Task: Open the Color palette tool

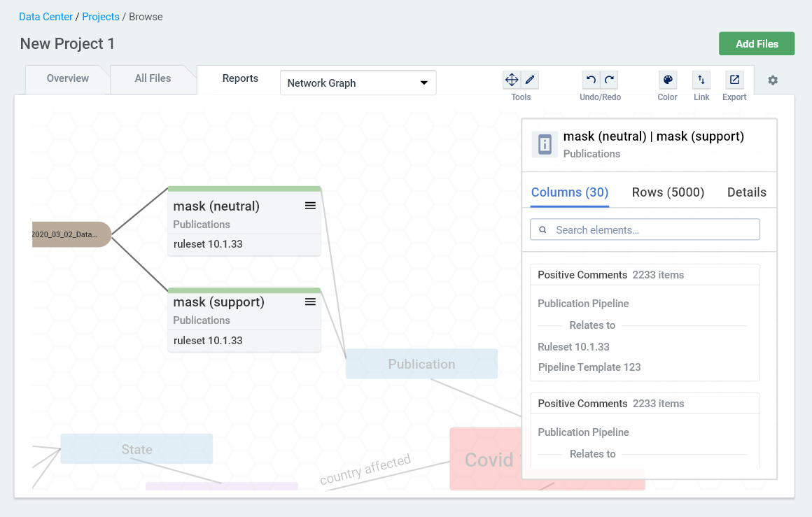Action: (667, 79)
